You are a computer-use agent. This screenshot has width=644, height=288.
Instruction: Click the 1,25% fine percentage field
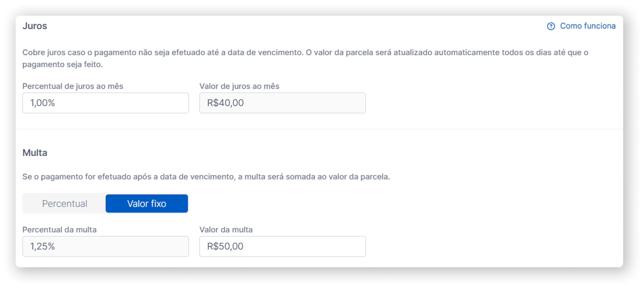click(x=105, y=246)
